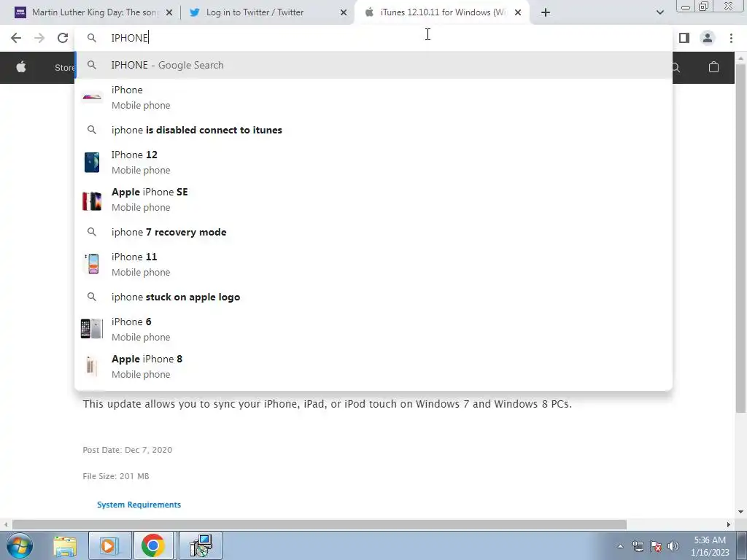747x560 pixels.
Task: Click the Post Date: Dec 7, 2020 text
Action: tap(127, 450)
